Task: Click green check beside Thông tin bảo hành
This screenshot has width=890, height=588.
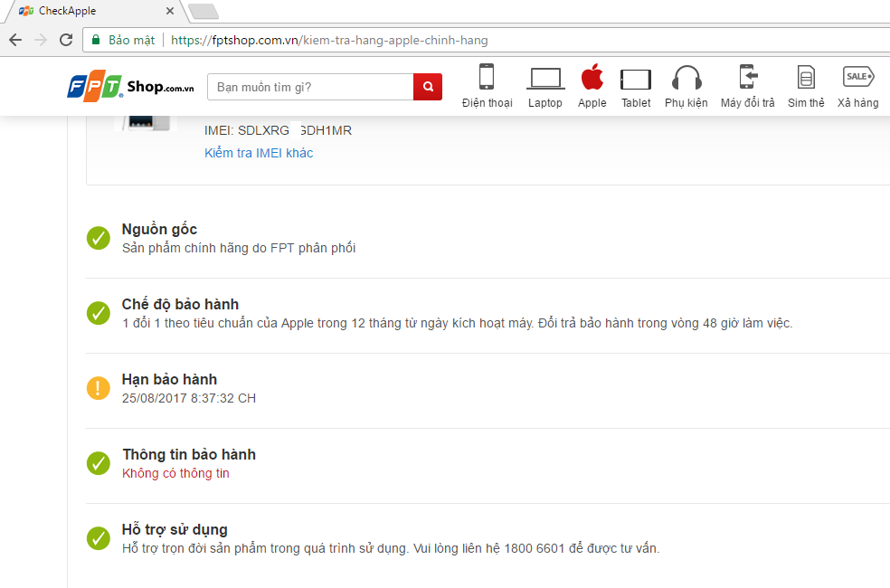Action: point(99,463)
